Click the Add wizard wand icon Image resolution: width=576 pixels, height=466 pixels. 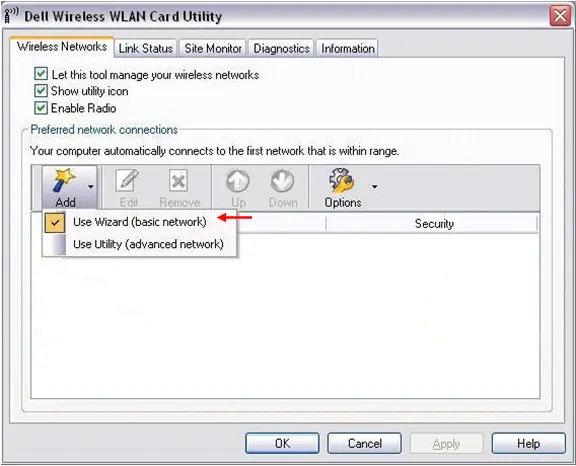(x=64, y=180)
